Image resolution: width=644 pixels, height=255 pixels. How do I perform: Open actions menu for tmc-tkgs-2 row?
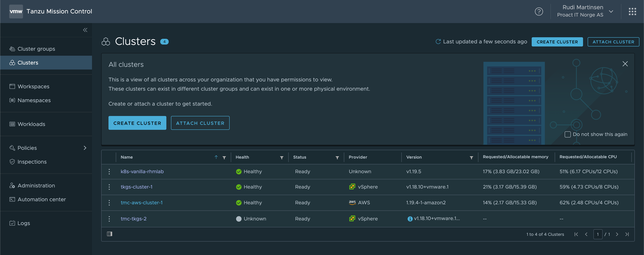[109, 219]
